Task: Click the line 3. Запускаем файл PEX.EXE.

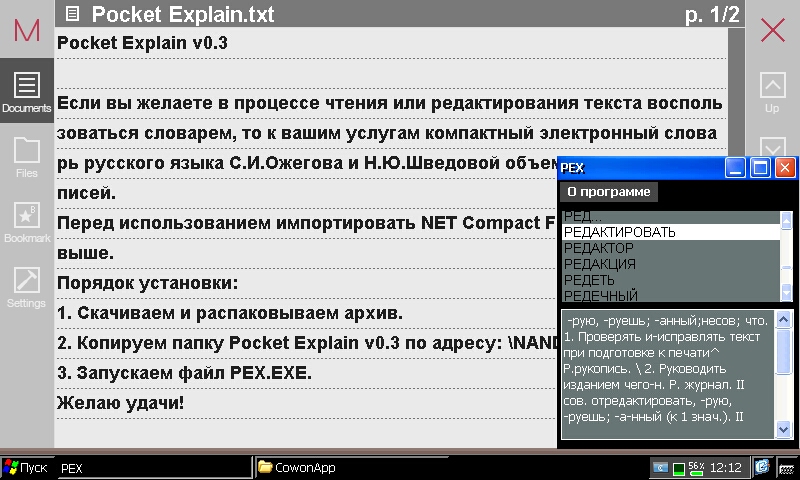Action: click(x=184, y=373)
